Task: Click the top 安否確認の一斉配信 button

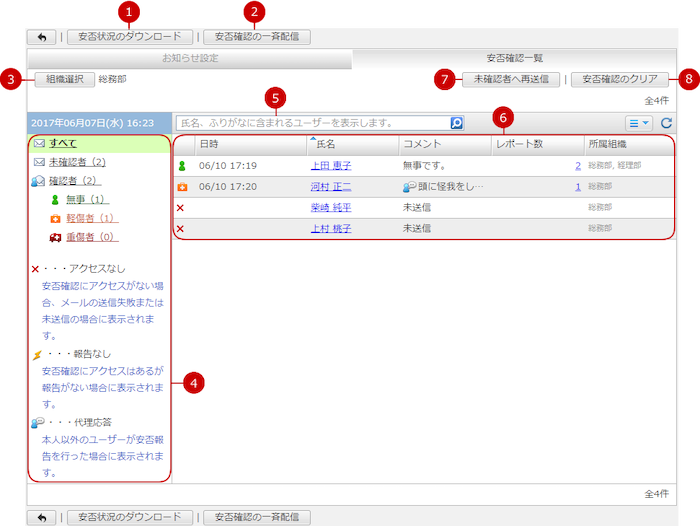Action: click(256, 37)
